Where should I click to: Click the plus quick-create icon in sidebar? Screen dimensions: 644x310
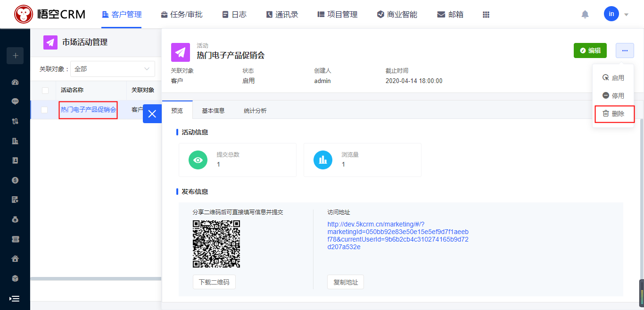point(15,56)
